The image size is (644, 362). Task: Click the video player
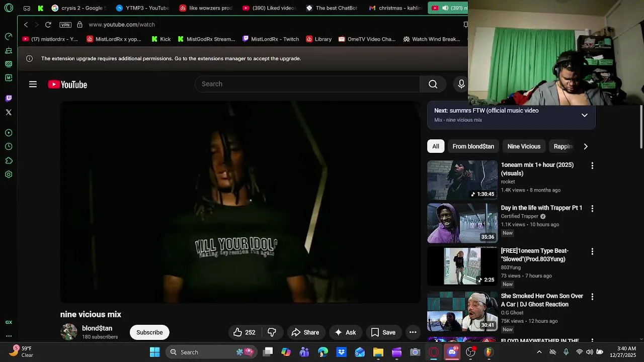click(240, 202)
